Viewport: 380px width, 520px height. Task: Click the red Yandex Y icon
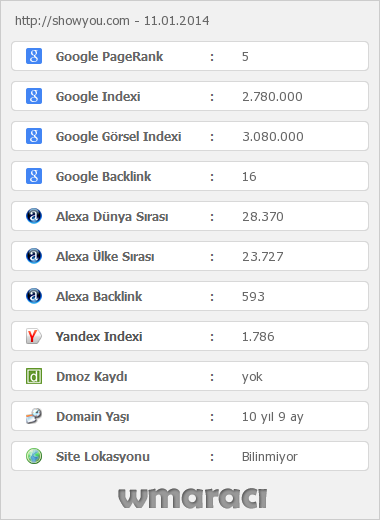tap(34, 336)
